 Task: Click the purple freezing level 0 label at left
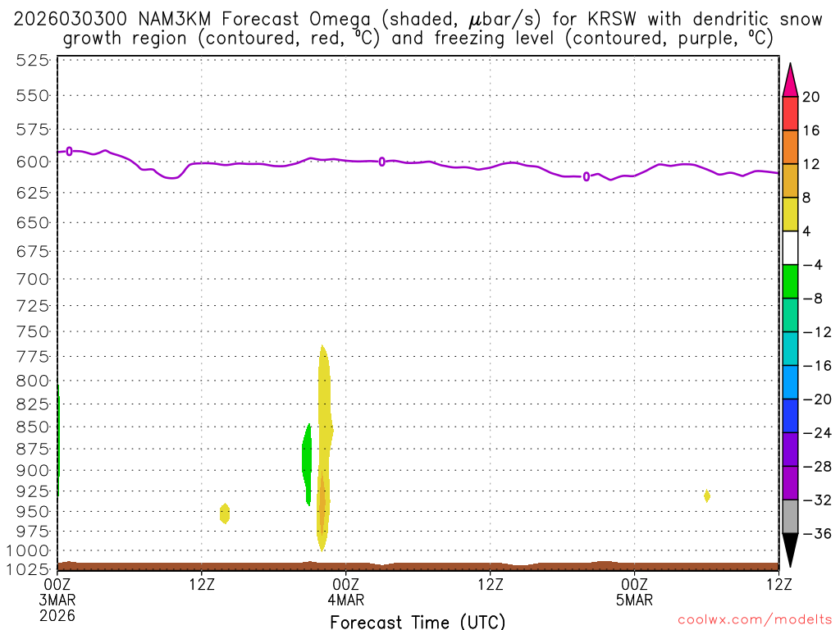pyautogui.click(x=69, y=152)
